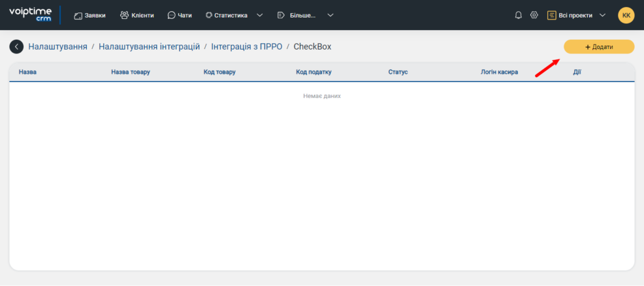
Task: Click the round back arrow button
Action: [x=16, y=47]
